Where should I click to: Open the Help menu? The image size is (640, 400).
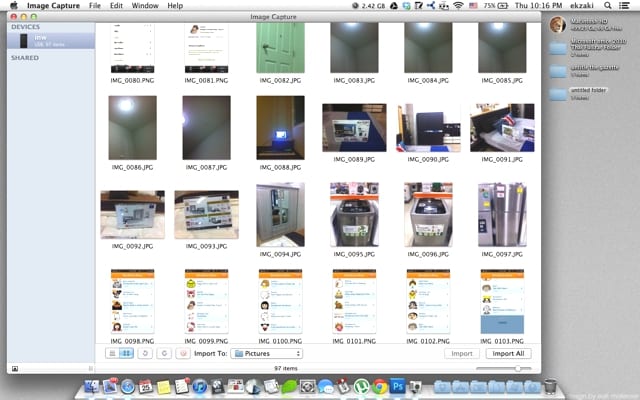[175, 6]
